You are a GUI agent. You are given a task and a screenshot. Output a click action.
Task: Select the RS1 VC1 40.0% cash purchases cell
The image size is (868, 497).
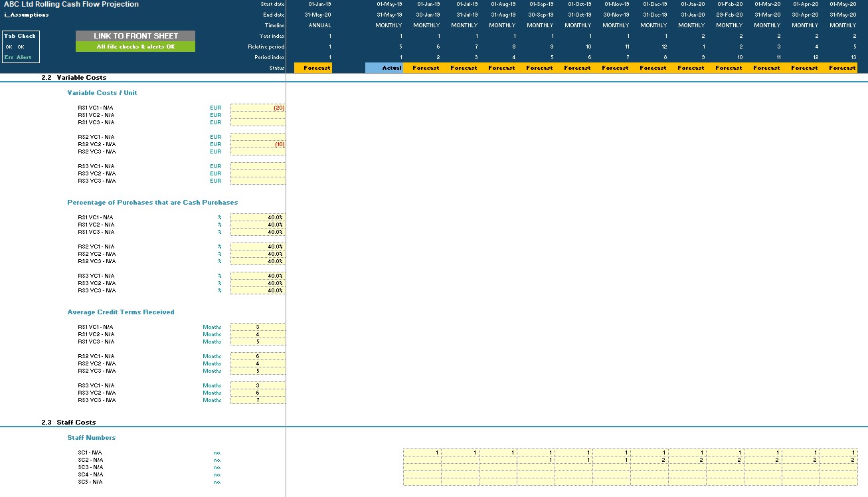click(x=257, y=216)
